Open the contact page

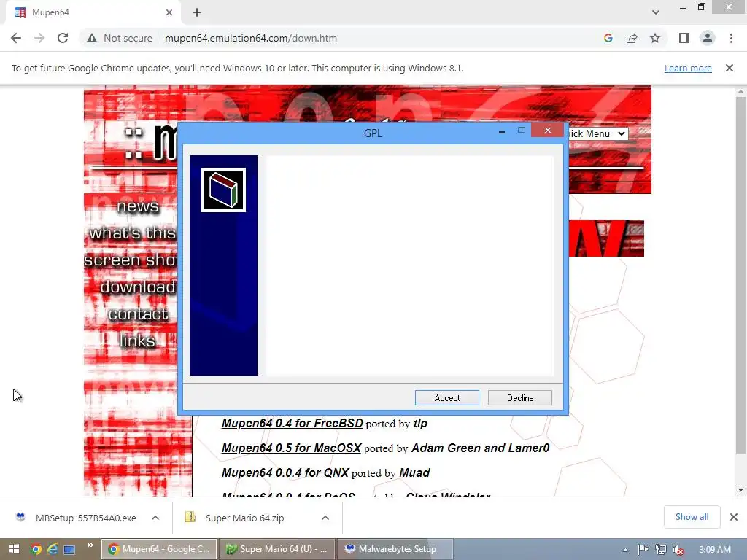click(138, 314)
